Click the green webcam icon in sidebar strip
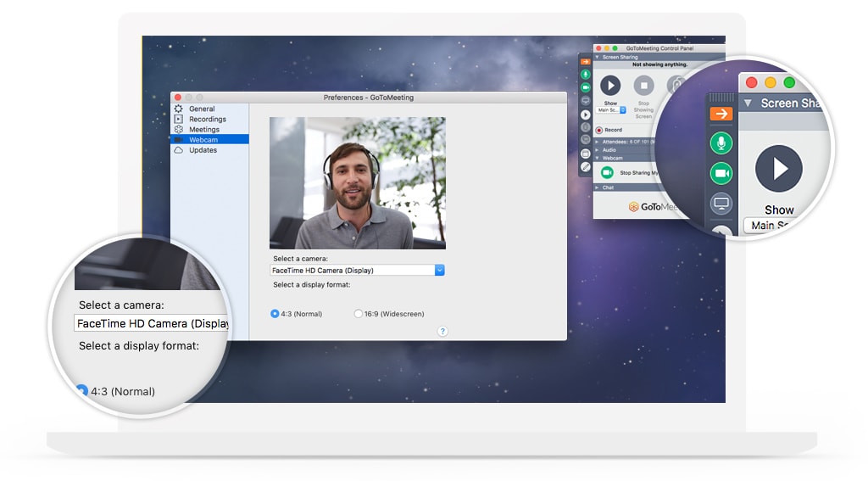 point(585,87)
